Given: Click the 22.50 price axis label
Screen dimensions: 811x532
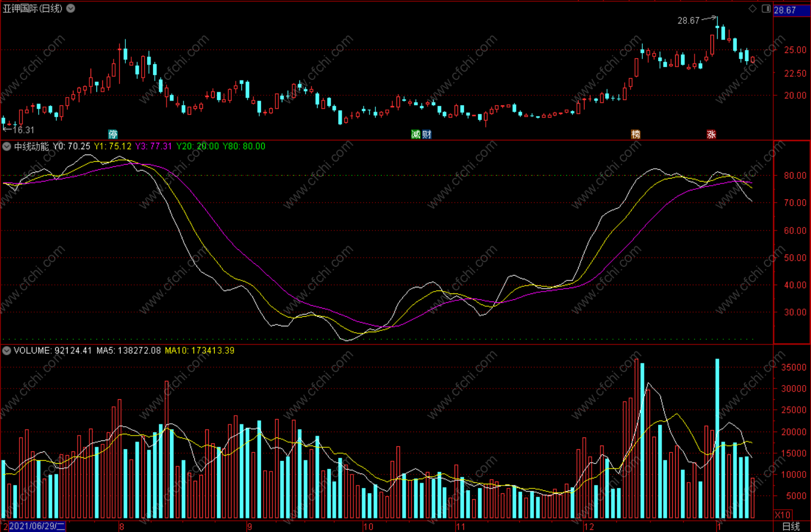Looking at the screenshot, I should point(795,73).
